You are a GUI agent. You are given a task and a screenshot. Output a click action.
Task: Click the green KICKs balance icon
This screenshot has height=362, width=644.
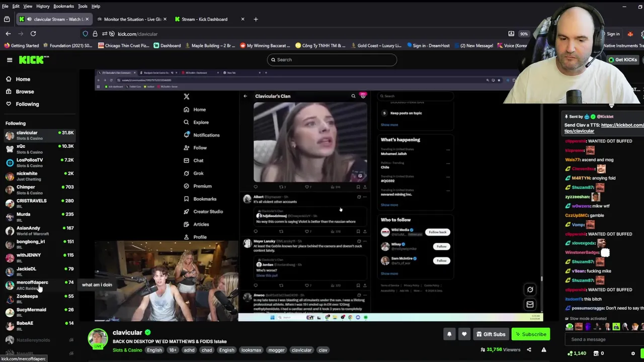tap(570, 353)
